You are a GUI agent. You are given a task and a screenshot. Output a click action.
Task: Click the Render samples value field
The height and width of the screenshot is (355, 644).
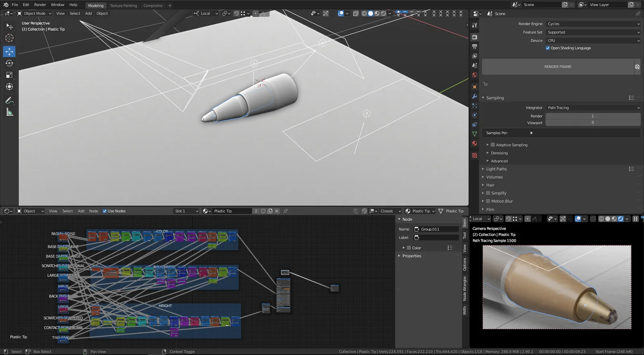pos(593,116)
